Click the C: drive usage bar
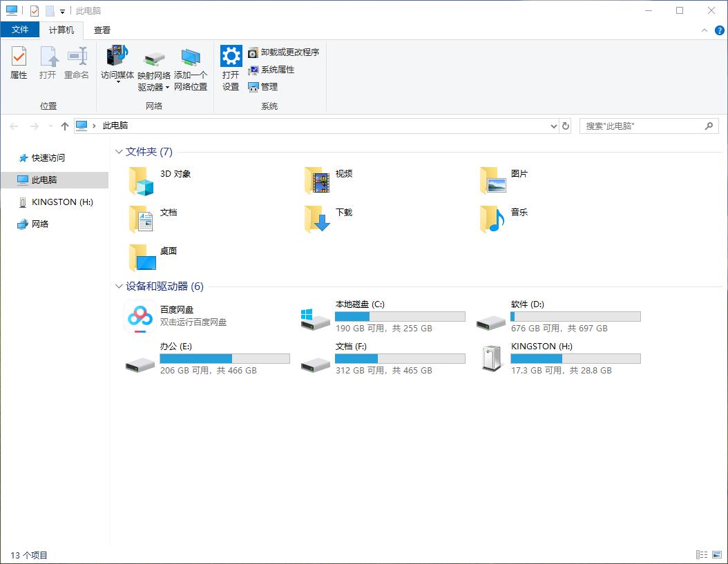728x564 pixels. (x=400, y=316)
